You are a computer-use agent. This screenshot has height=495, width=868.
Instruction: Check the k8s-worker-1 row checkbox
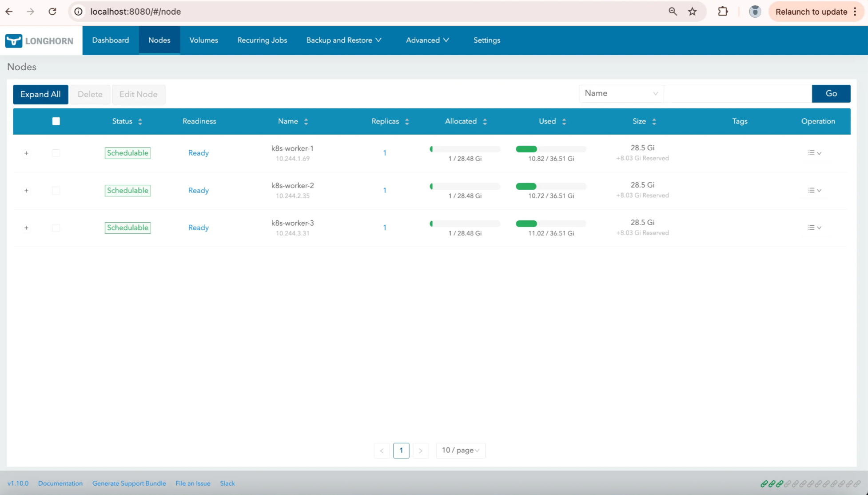(x=56, y=153)
